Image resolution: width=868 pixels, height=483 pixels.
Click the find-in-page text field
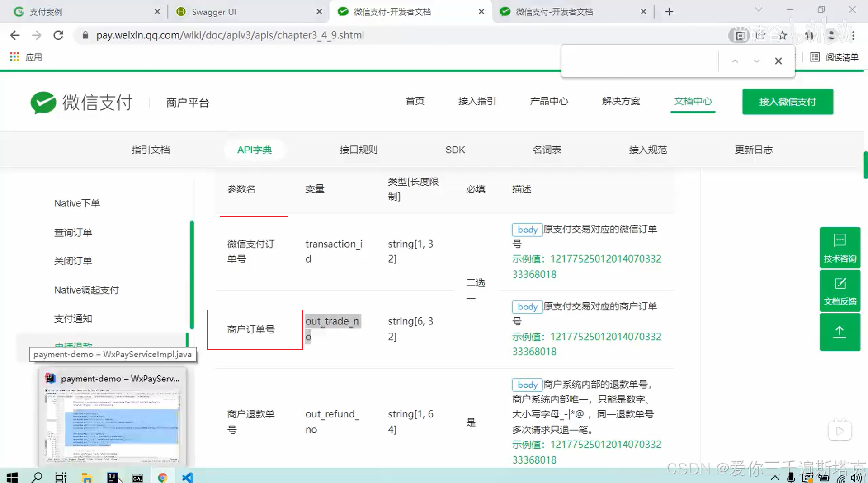click(640, 61)
